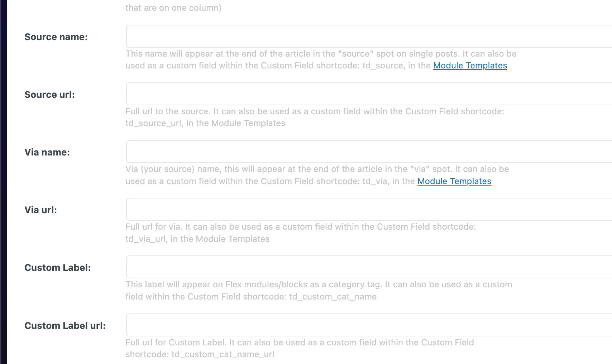Click the "Source url:" label
This screenshot has height=364, width=612.
pyautogui.click(x=49, y=95)
